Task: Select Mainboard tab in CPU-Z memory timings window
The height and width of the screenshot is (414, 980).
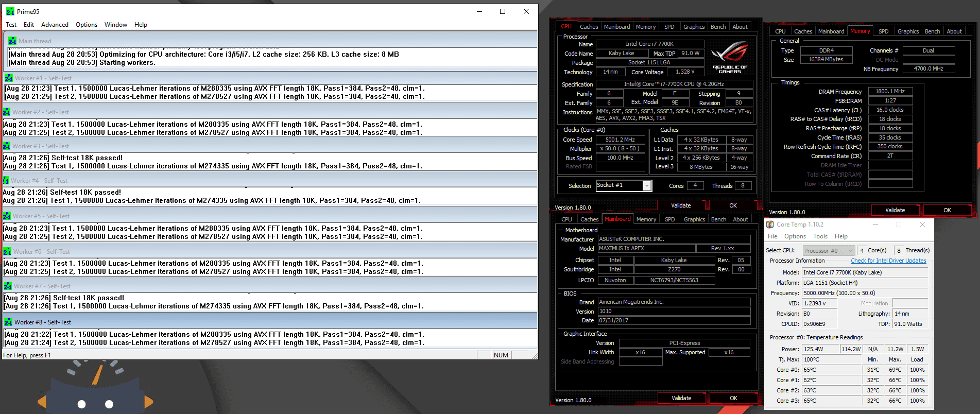Action: [x=831, y=31]
